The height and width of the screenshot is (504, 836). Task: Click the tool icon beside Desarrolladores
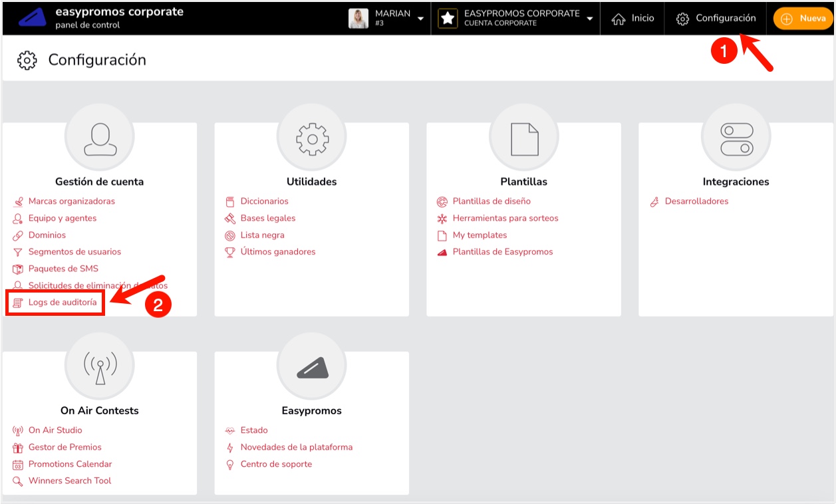coord(654,201)
